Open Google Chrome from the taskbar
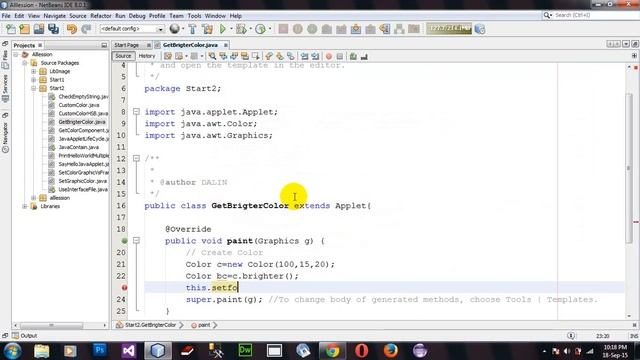The height and width of the screenshot is (360, 640). tap(332, 350)
